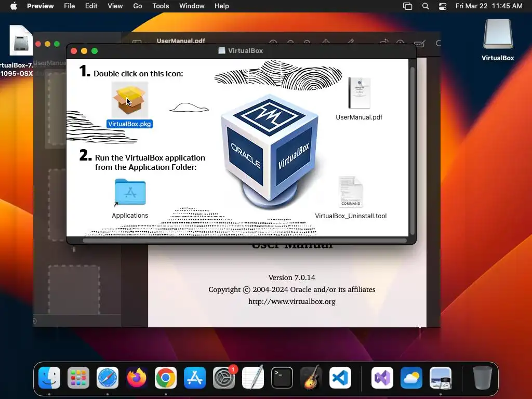Open Launchpad from the Dock
This screenshot has height=399, width=532.
[x=78, y=378]
